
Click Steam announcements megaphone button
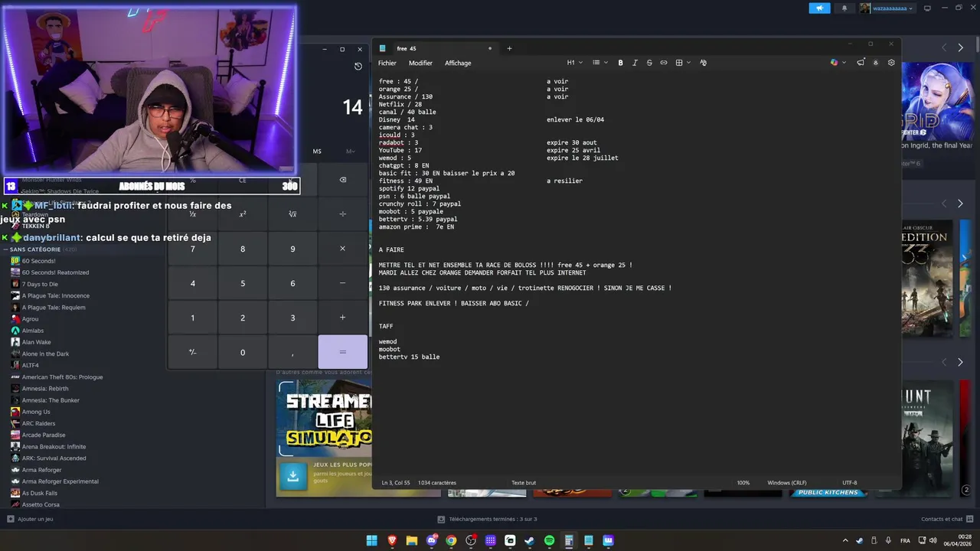(819, 8)
